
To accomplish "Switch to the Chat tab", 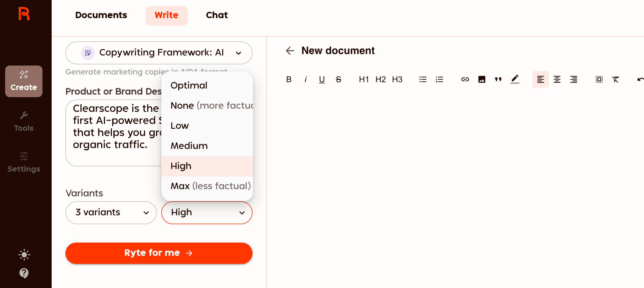I will point(217,15).
